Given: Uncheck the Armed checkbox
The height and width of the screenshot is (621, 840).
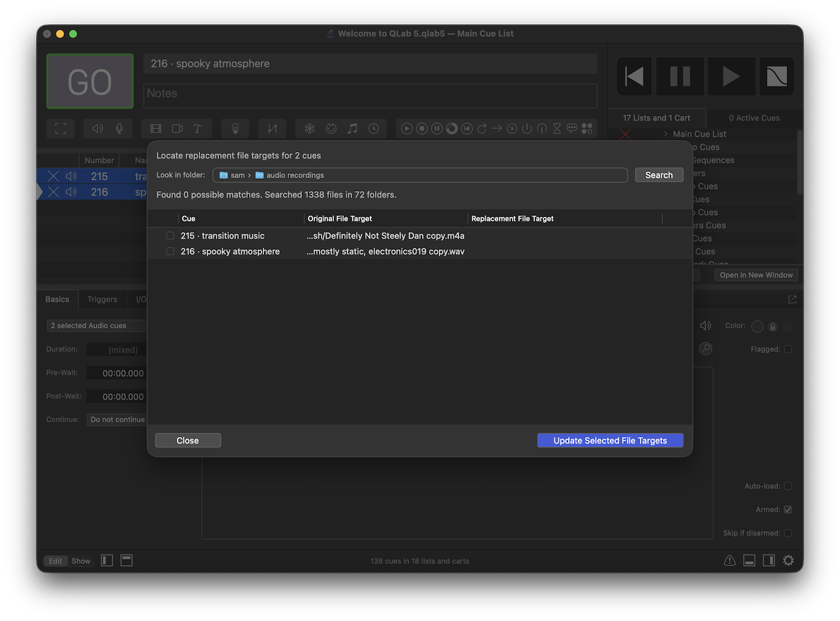Looking at the screenshot, I should coord(788,509).
